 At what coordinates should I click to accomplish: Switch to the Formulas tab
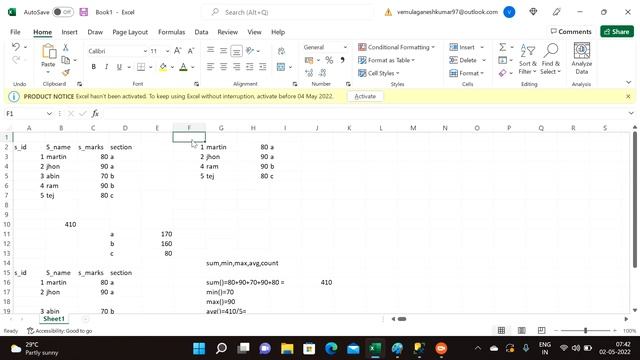[x=171, y=32]
